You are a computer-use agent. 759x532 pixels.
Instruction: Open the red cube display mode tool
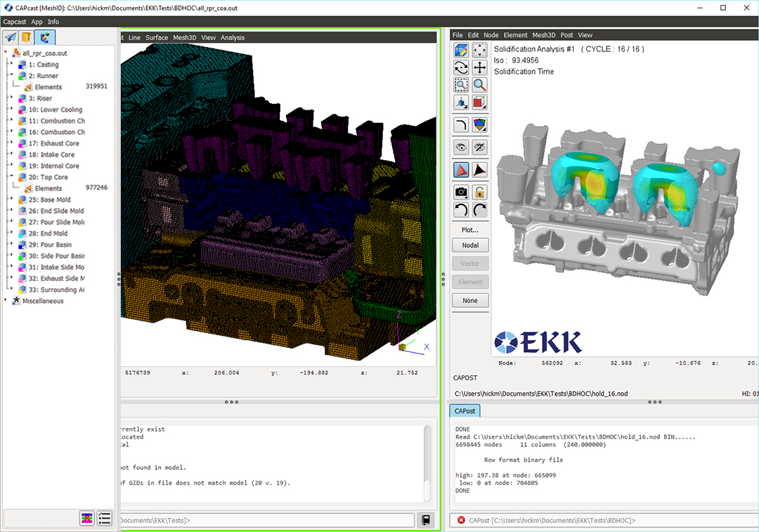tap(480, 103)
